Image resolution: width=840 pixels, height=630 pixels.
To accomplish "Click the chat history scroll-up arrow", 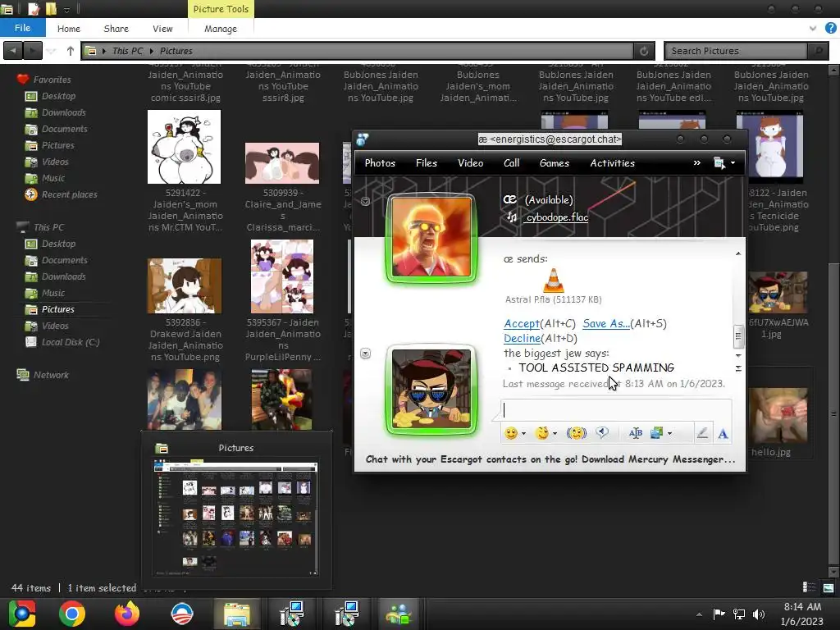I will (738, 253).
